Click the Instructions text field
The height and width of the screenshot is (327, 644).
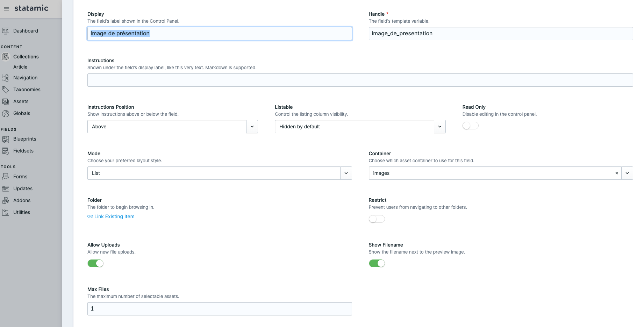coord(360,80)
